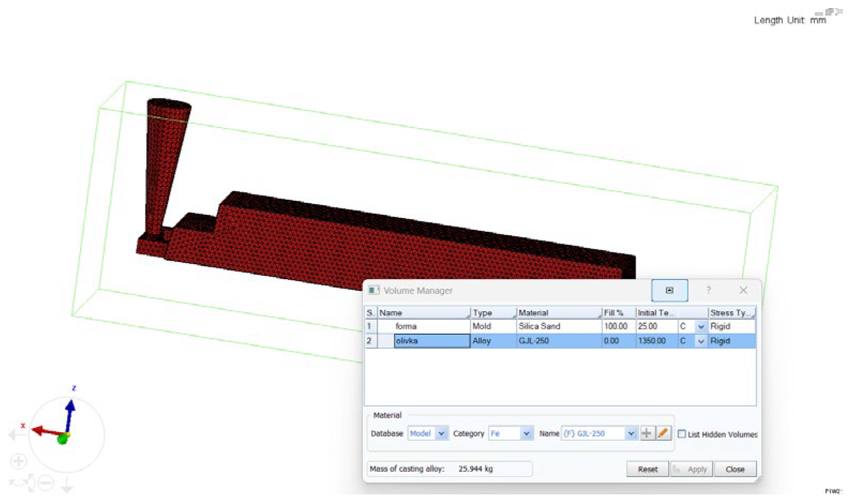Click the zoom out minus icon in viewport
The height and width of the screenshot is (504, 851).
[47, 483]
